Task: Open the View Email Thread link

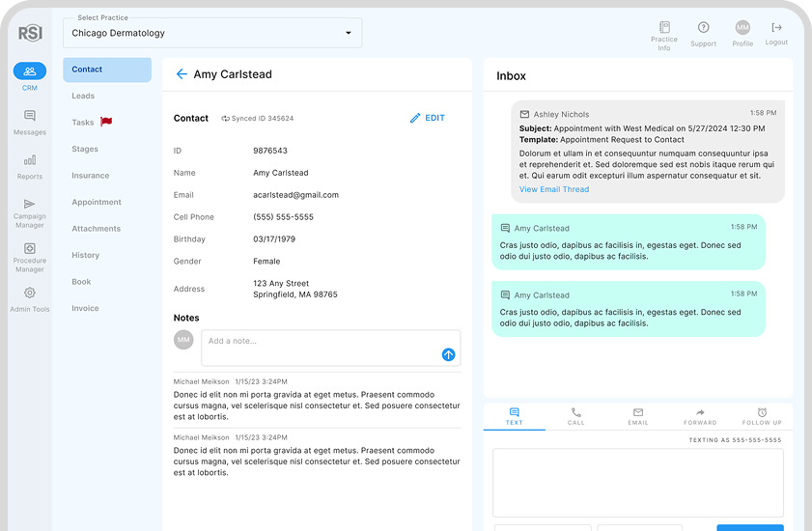Action: (x=553, y=189)
